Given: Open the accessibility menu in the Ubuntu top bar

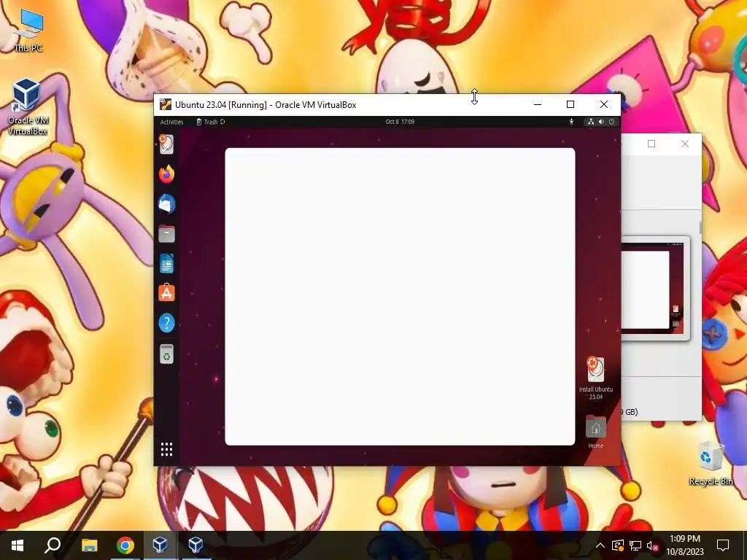Looking at the screenshot, I should 571,122.
